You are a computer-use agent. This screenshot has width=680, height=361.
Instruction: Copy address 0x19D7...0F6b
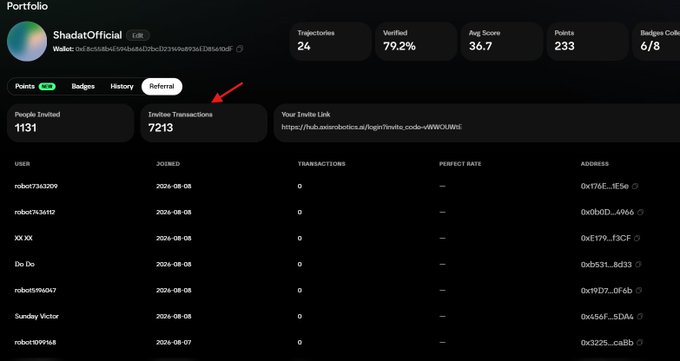pos(639,290)
